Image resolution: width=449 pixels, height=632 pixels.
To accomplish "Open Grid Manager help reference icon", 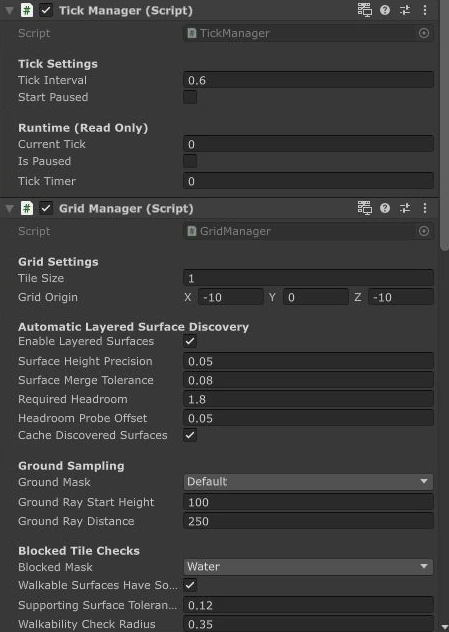I will tap(385, 208).
